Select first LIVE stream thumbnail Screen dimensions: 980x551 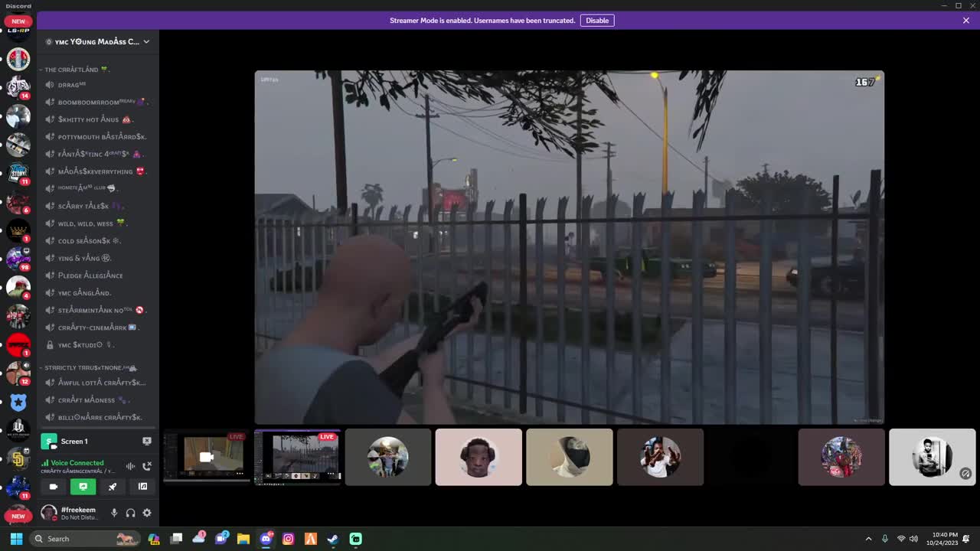tap(207, 457)
